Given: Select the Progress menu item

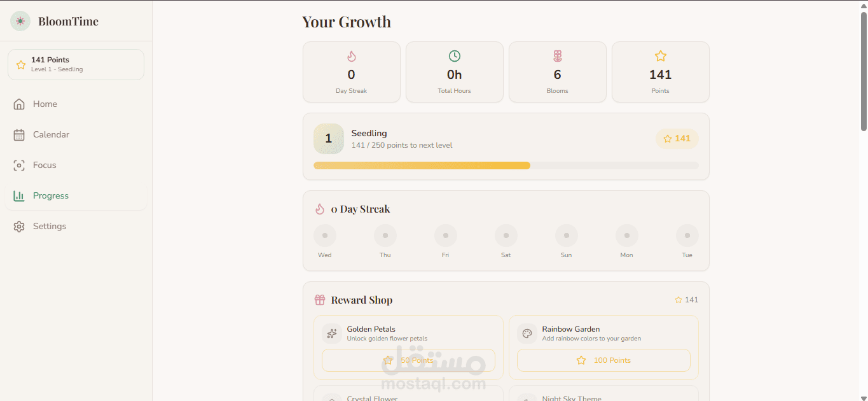Looking at the screenshot, I should click(50, 196).
